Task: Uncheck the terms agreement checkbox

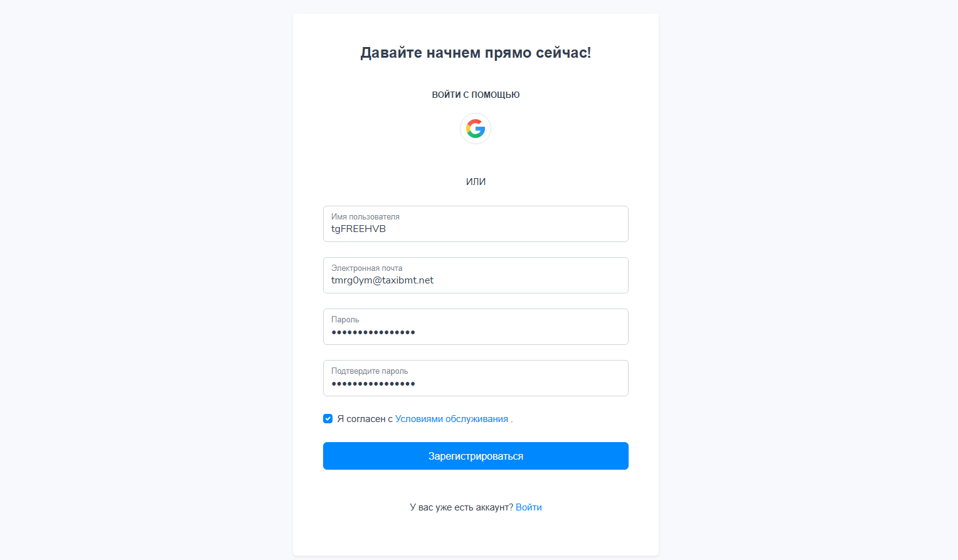Action: tap(327, 419)
